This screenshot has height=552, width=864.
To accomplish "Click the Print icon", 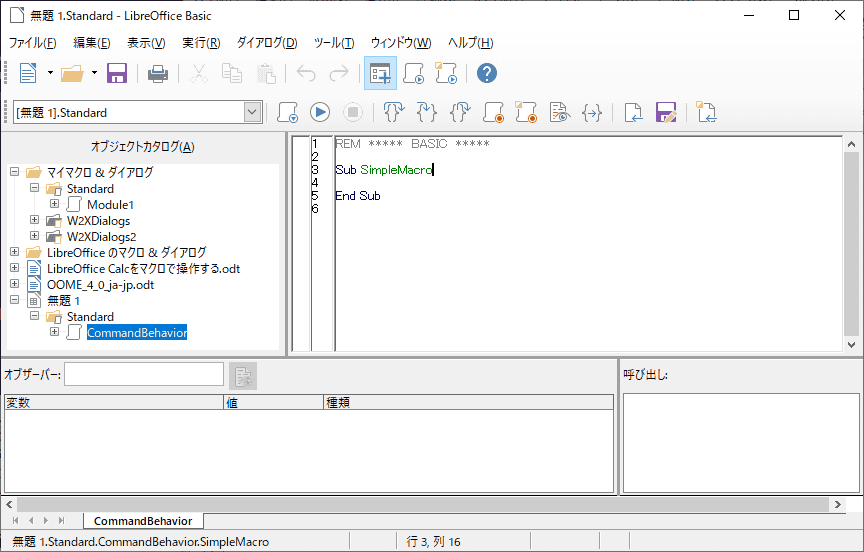I will pyautogui.click(x=158, y=73).
